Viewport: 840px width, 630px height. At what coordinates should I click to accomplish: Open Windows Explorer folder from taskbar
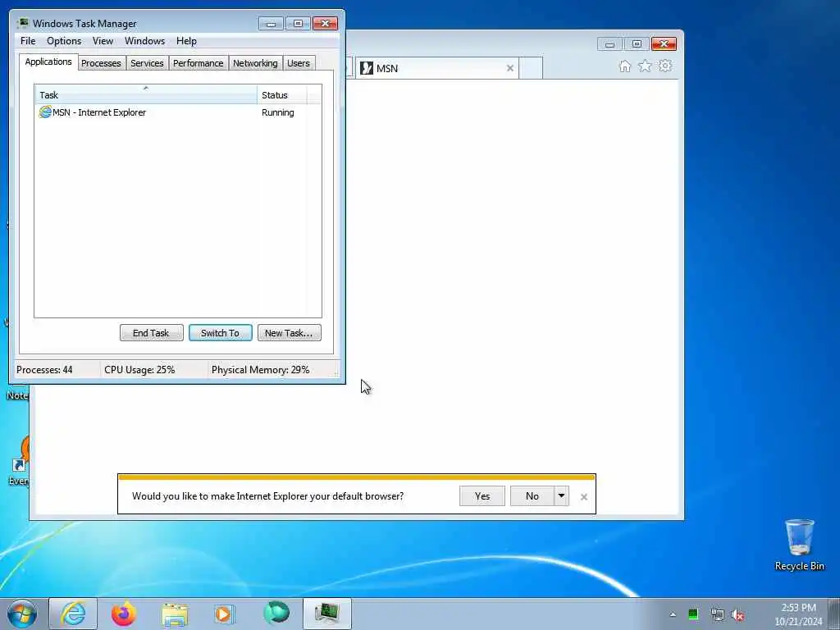[x=175, y=614]
